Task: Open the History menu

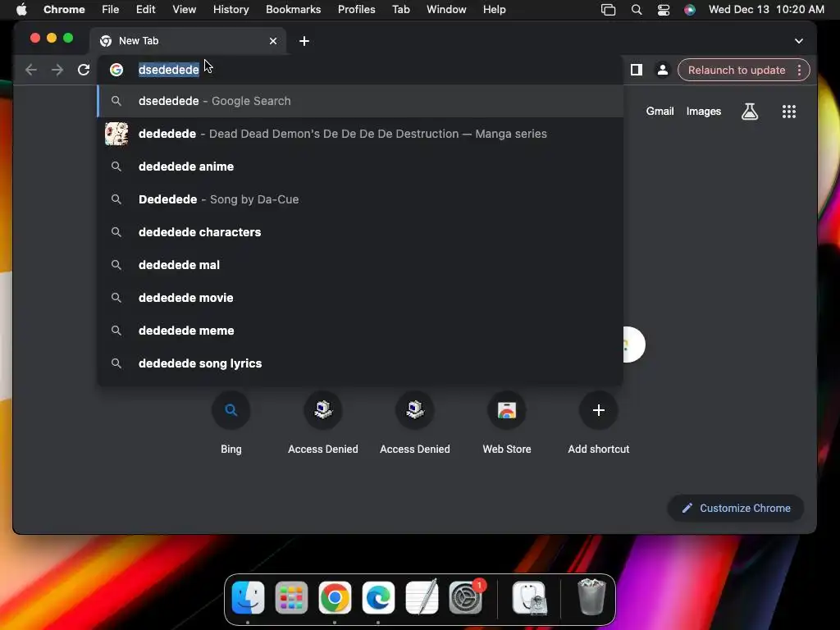Action: (231, 10)
